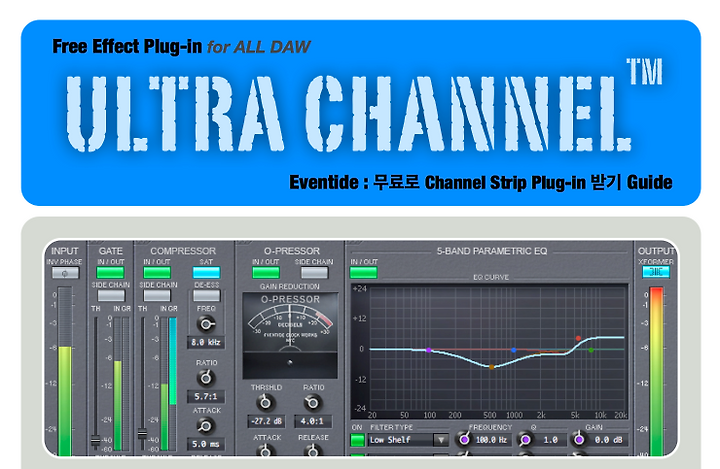Toggle the Output XFORMER button

pos(655,272)
